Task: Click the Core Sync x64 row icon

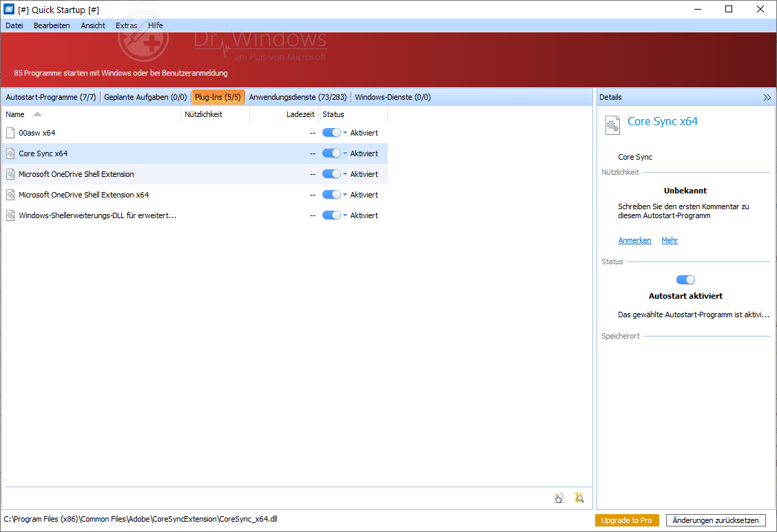Action: point(10,153)
